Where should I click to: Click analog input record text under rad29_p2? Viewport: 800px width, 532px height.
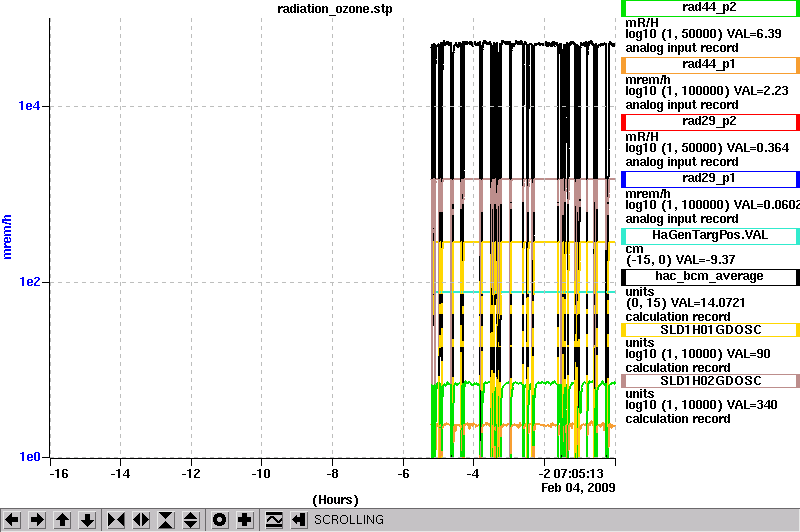pyautogui.click(x=682, y=162)
